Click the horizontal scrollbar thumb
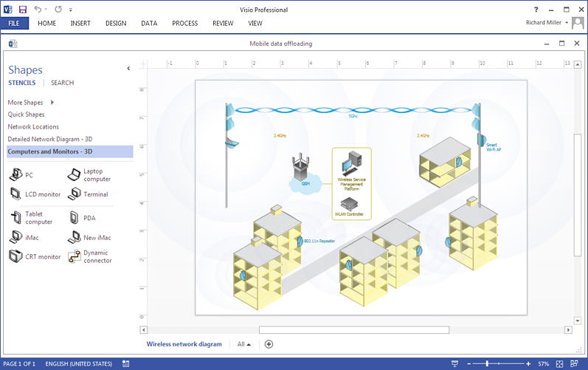 354,330
